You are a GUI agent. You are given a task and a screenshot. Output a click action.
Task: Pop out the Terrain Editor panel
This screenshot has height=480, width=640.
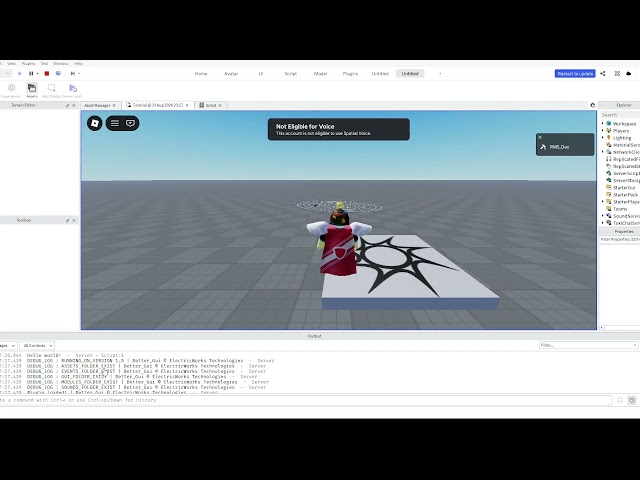coord(67,105)
